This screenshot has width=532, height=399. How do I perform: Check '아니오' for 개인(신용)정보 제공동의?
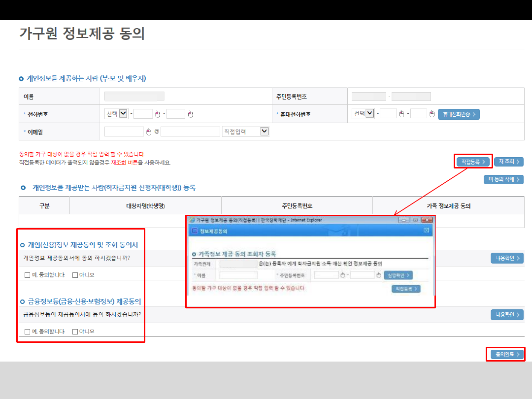tap(75, 275)
